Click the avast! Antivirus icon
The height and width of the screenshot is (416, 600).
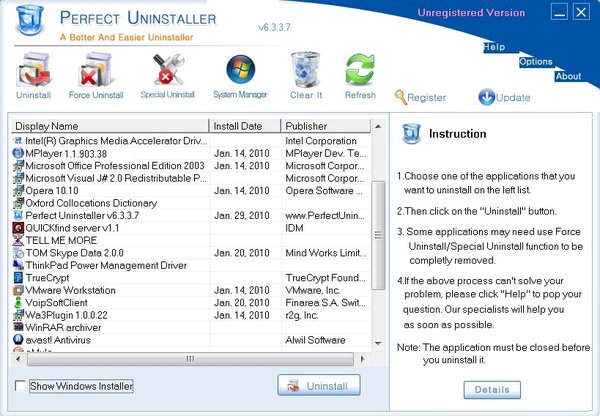(x=18, y=339)
